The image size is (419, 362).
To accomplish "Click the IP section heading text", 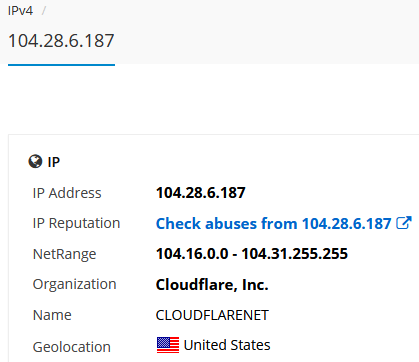I will [54, 162].
